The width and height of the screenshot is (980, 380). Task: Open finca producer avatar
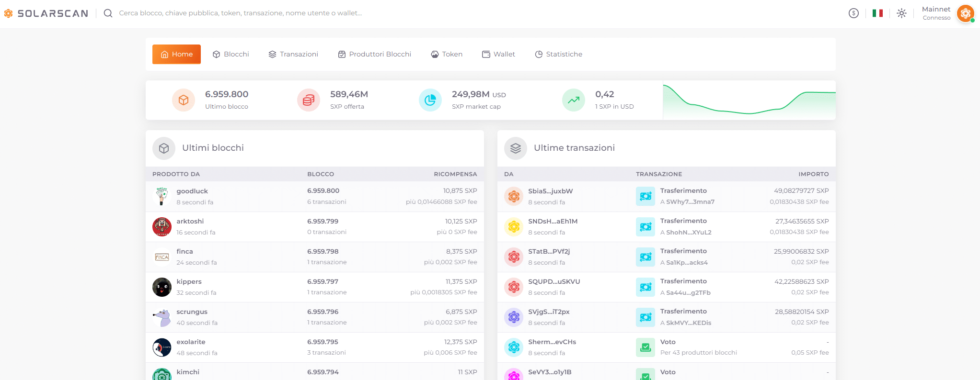162,257
